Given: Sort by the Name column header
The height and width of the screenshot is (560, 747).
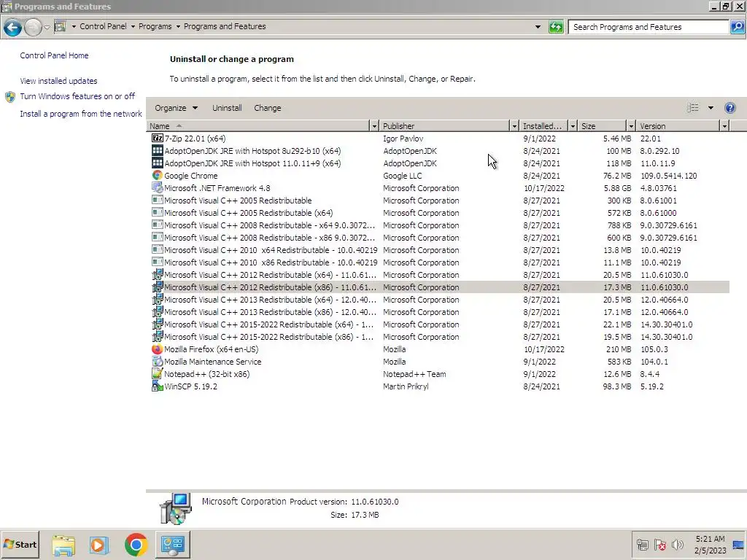Looking at the screenshot, I should click(x=258, y=126).
